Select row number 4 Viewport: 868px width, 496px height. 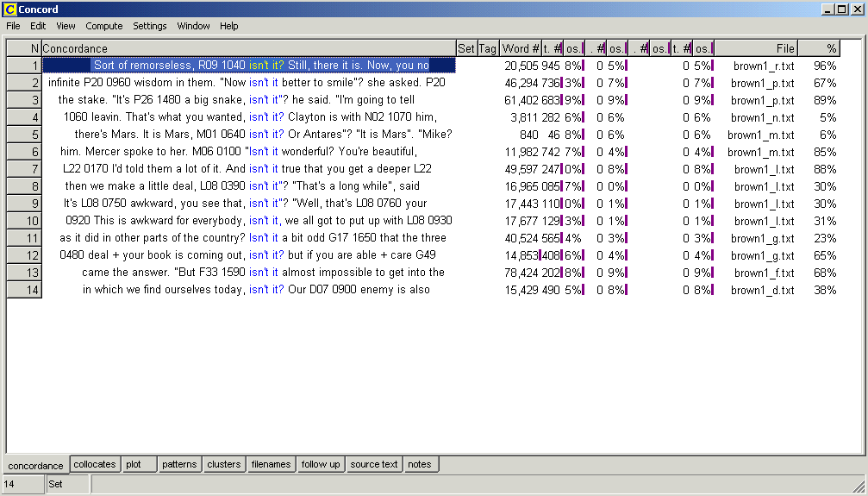point(24,117)
